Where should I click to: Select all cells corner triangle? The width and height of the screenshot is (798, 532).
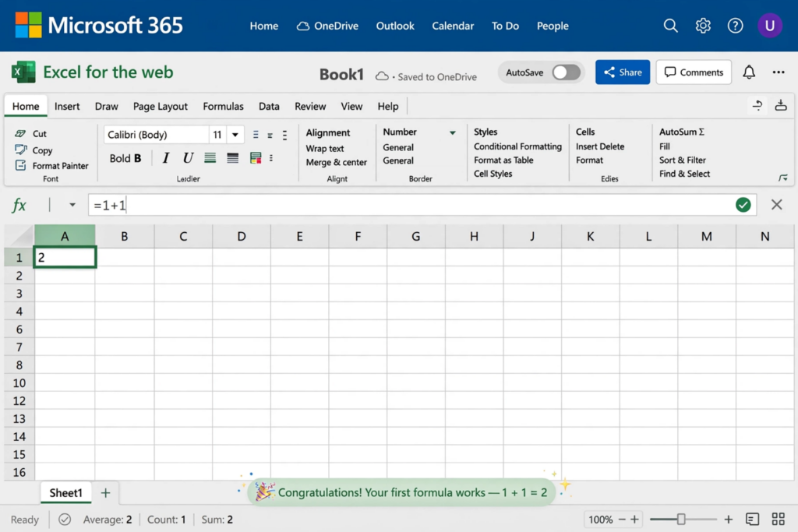pos(19,236)
